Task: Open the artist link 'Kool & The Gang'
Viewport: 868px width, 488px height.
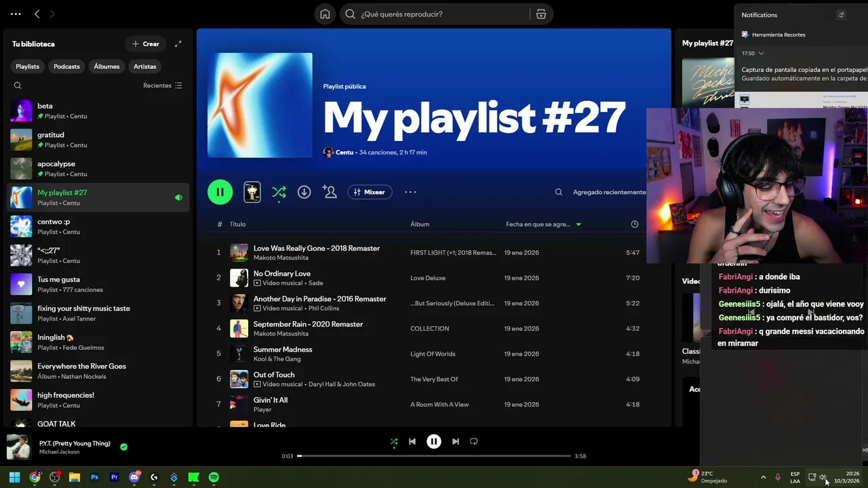Action: 277,359
